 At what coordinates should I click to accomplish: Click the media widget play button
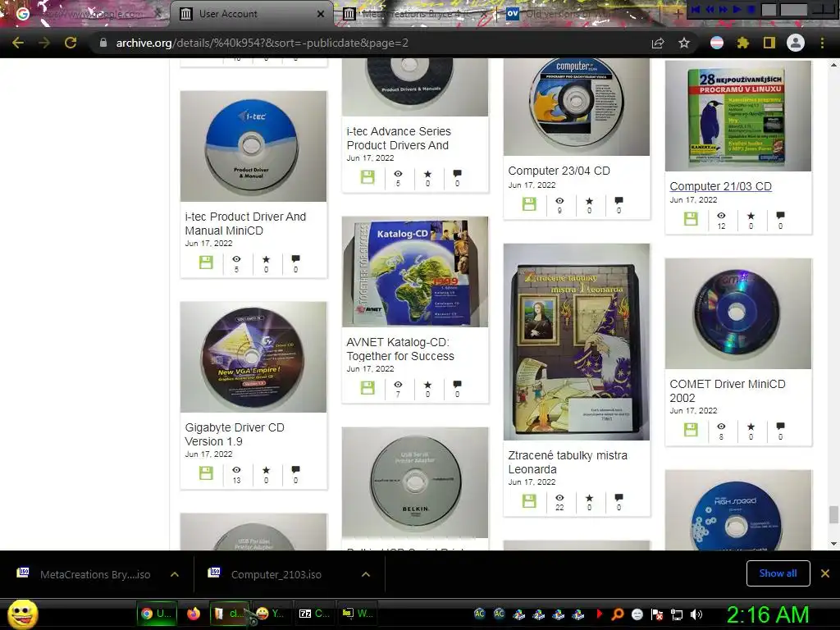(x=737, y=10)
